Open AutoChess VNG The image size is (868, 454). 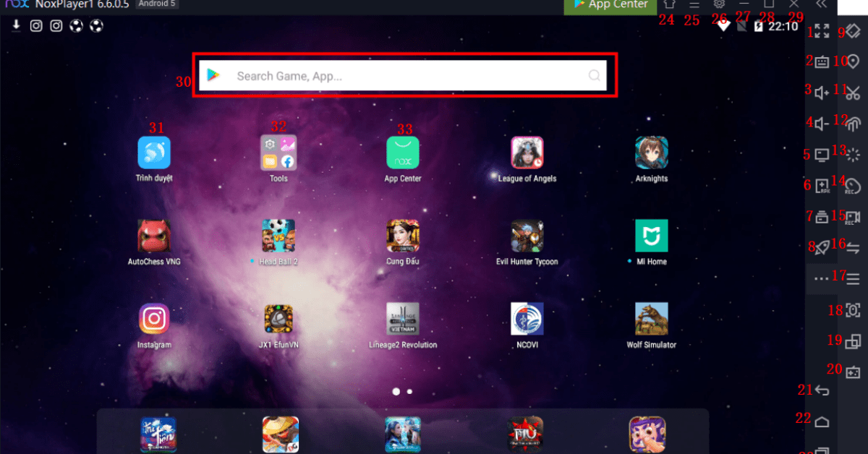click(154, 236)
